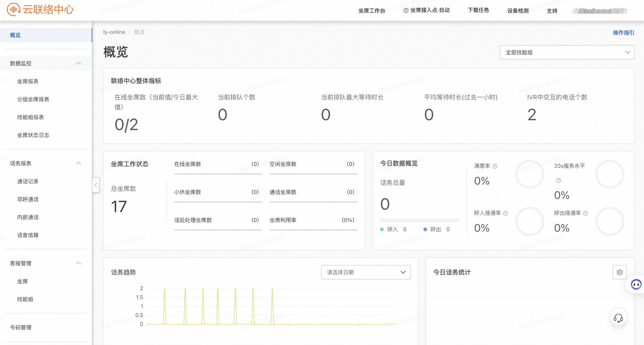
Task: Open 通话记录 in sidebar
Action: click(x=28, y=181)
